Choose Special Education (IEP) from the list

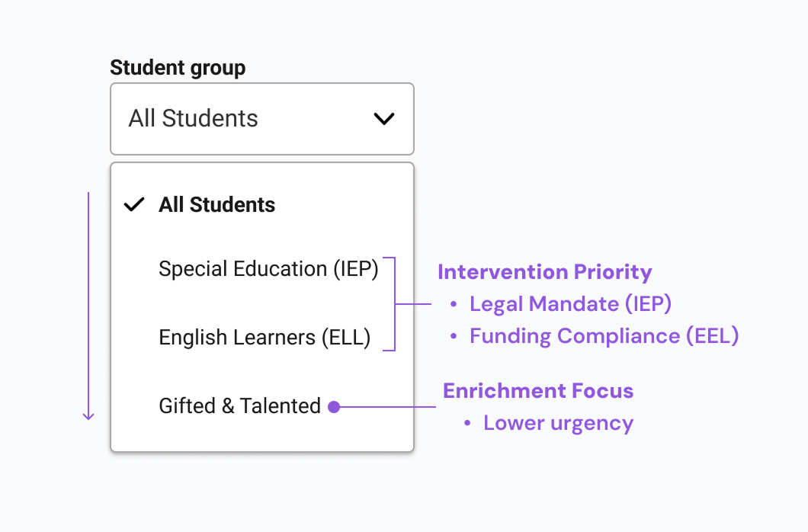tap(268, 269)
